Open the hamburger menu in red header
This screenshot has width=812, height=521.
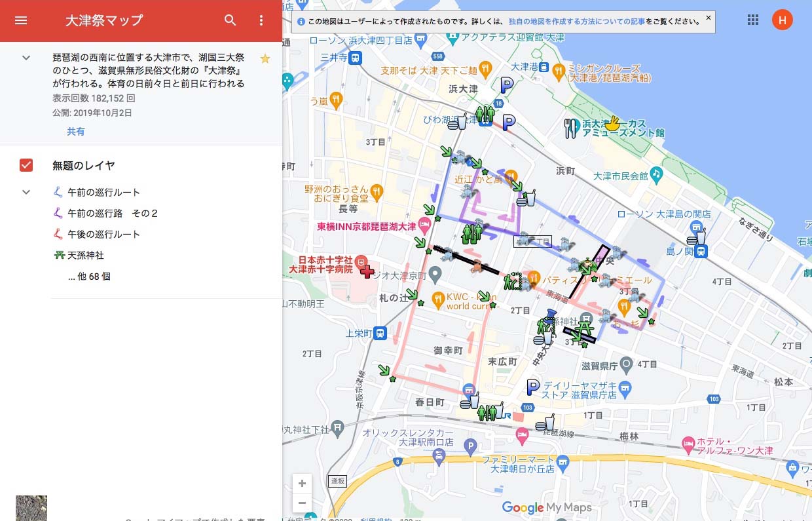click(x=21, y=20)
